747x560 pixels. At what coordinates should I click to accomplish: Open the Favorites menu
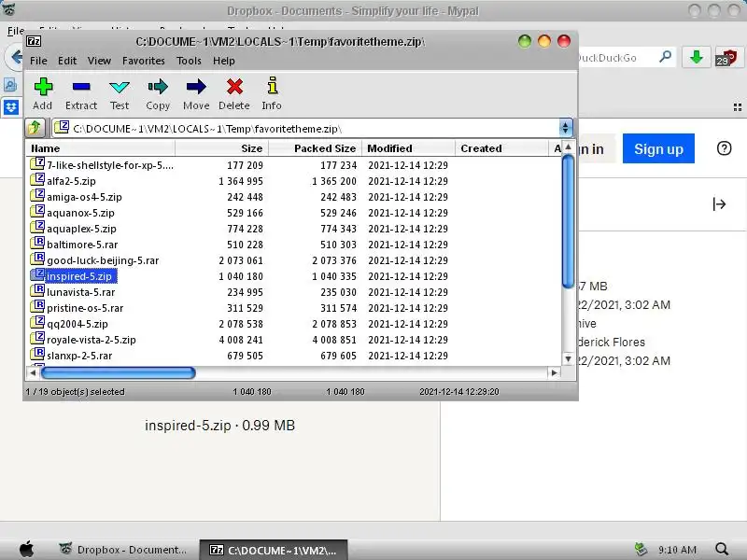pos(144,61)
